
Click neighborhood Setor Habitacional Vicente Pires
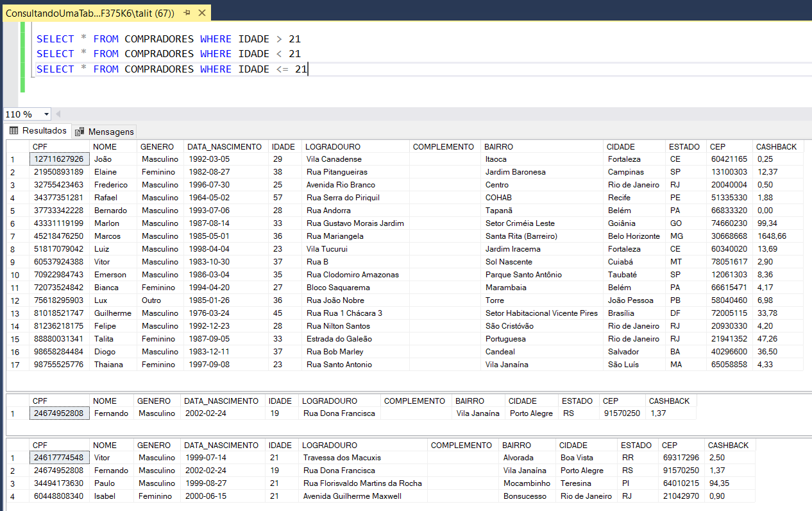click(x=542, y=313)
